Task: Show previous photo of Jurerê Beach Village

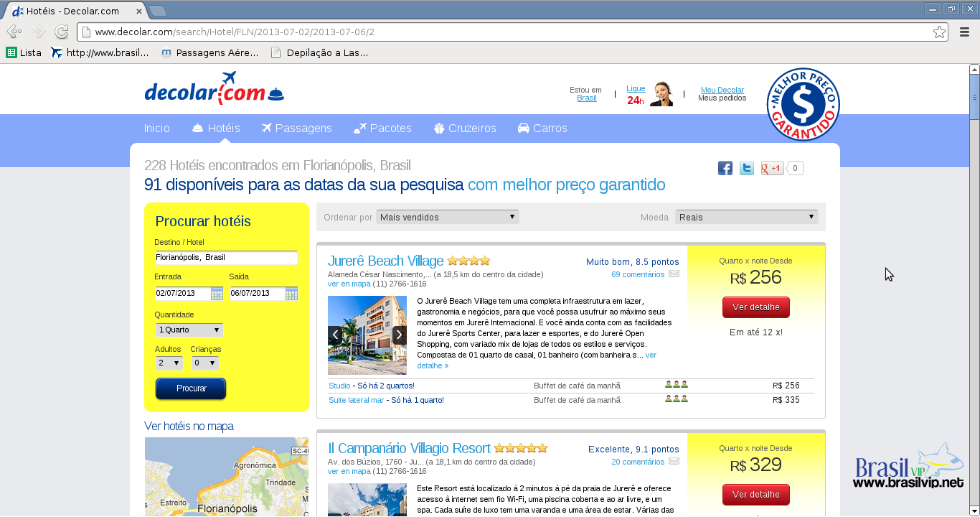Action: [x=335, y=335]
